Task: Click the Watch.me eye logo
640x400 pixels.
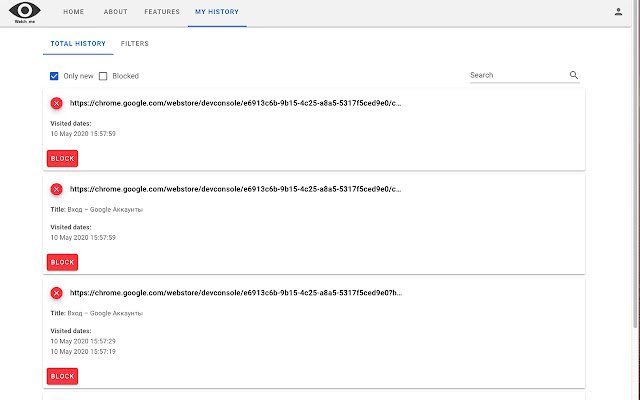Action: point(24,12)
